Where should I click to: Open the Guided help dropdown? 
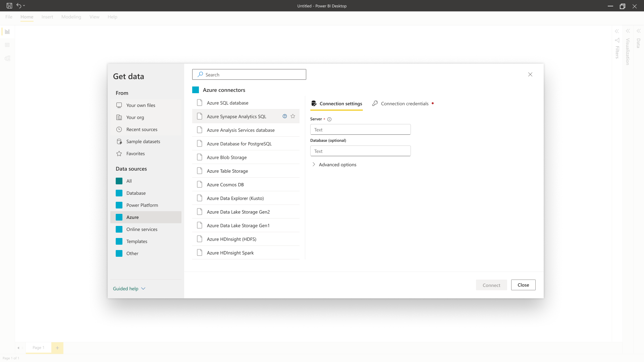(129, 289)
